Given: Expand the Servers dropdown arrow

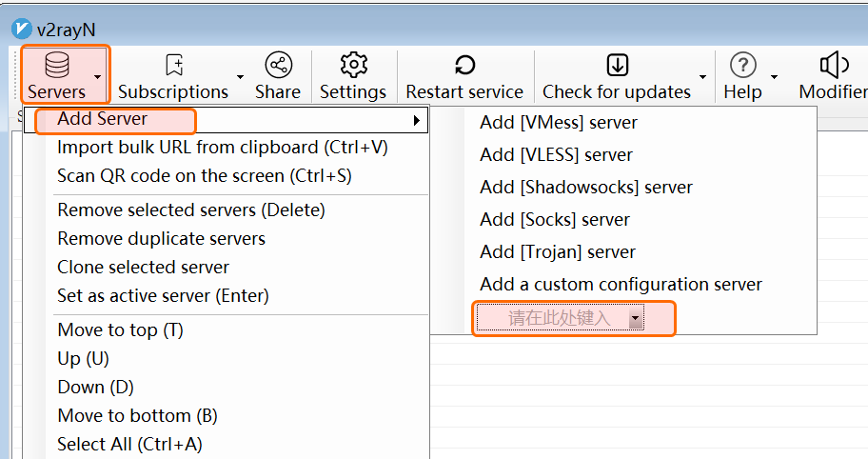Looking at the screenshot, I should [98, 77].
